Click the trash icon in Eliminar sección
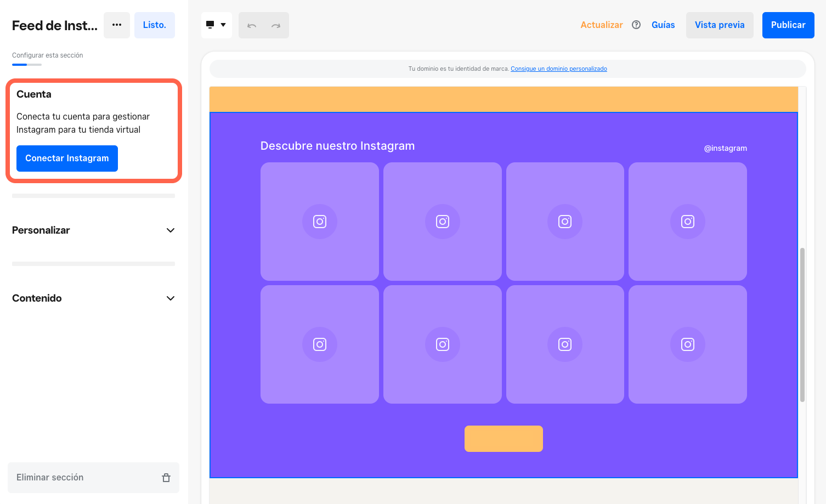The height and width of the screenshot is (504, 826). pyautogui.click(x=166, y=478)
